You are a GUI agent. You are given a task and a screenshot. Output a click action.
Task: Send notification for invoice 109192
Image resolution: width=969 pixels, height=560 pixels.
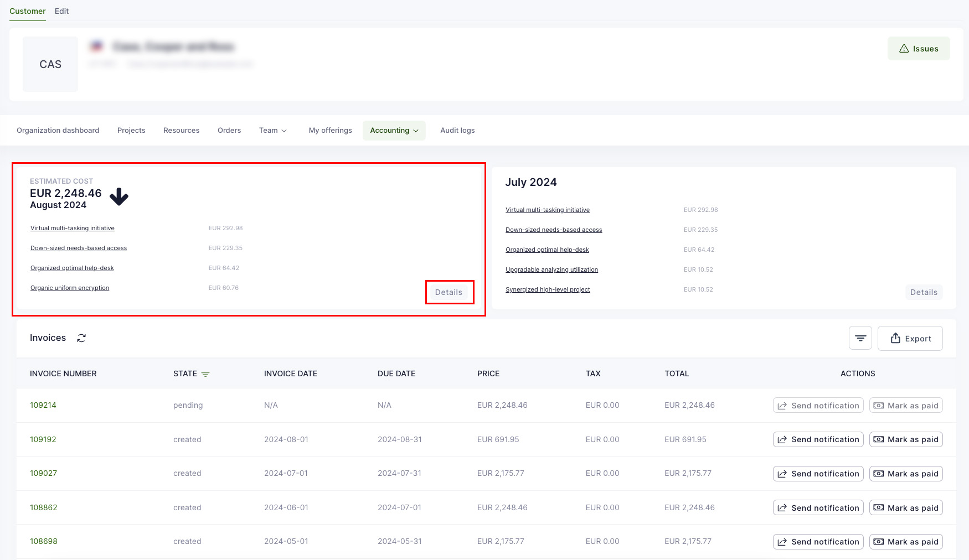pos(818,439)
